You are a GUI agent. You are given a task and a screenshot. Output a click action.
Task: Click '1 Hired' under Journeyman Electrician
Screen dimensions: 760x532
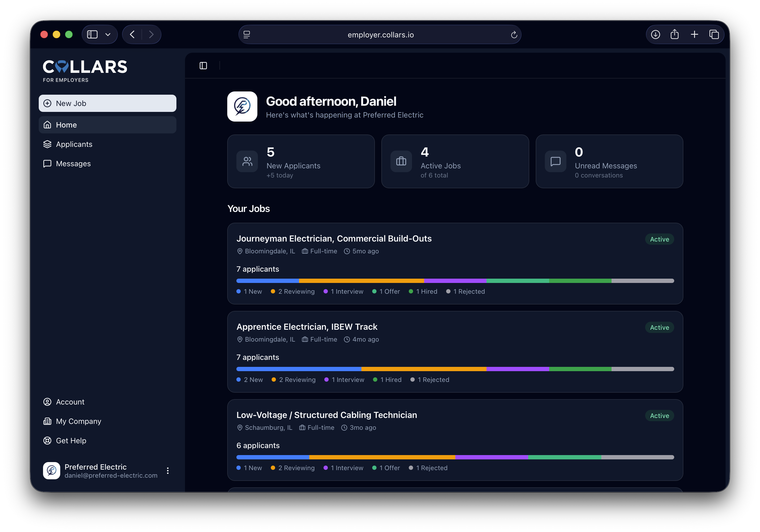pyautogui.click(x=423, y=292)
